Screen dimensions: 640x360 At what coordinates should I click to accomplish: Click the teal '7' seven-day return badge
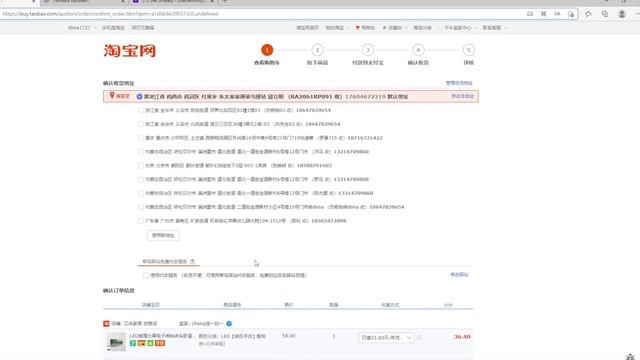click(133, 343)
